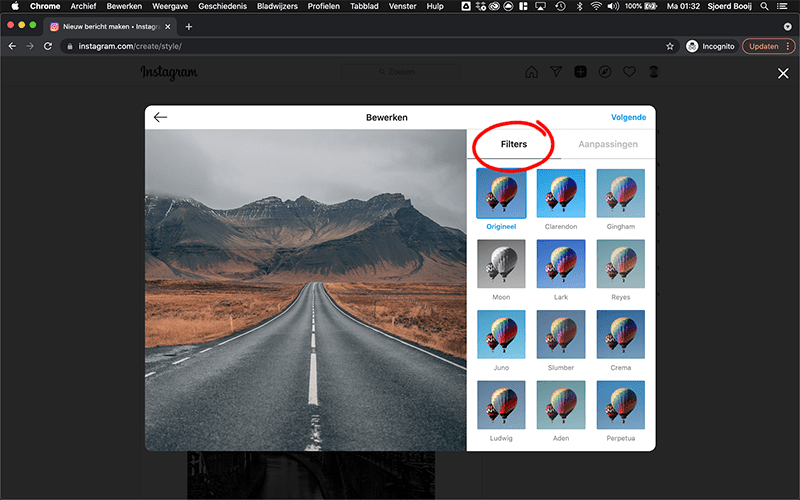The width and height of the screenshot is (800, 500).
Task: Reload the Instagram page
Action: tap(48, 46)
